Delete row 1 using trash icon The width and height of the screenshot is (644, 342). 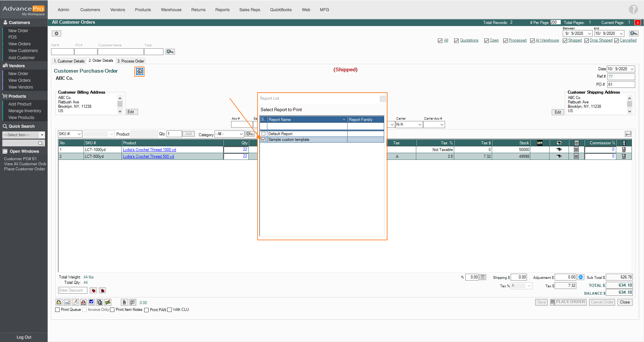click(624, 150)
